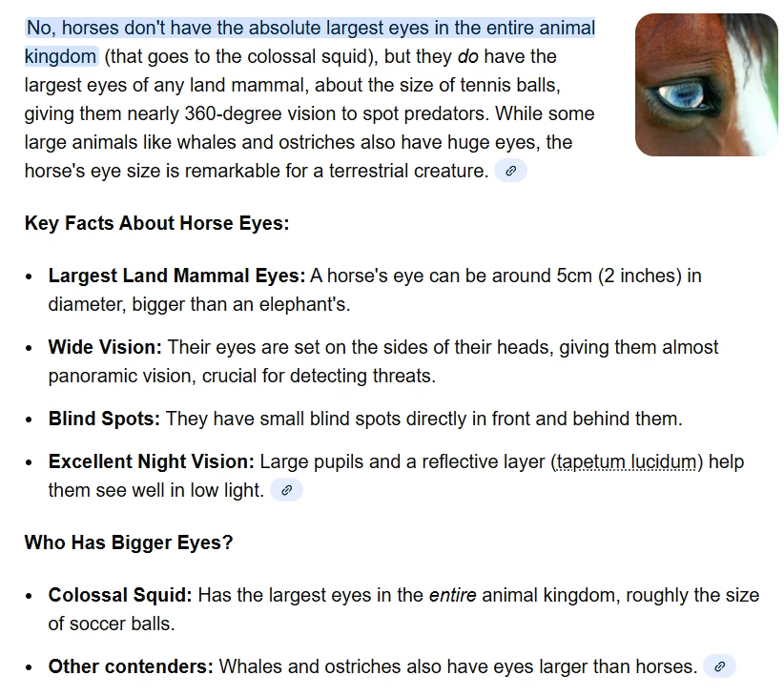Click the italic word "do" in first paragraph
The height and width of the screenshot is (696, 784).
tap(468, 56)
